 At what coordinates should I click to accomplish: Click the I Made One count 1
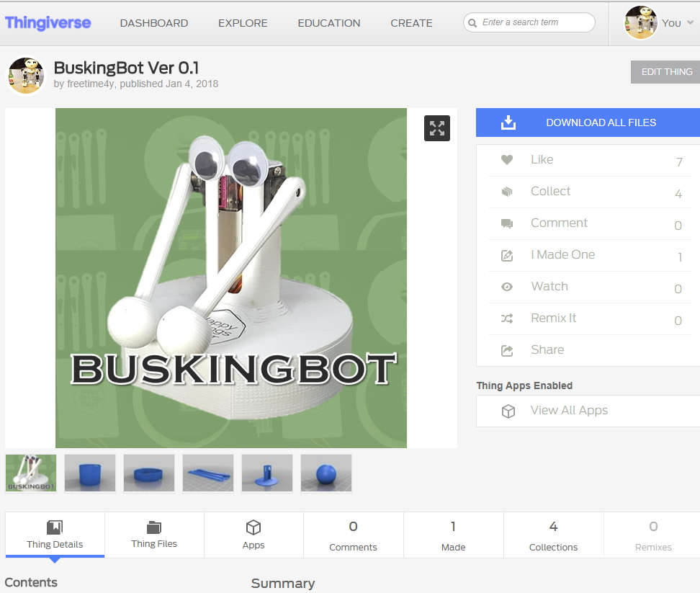click(679, 257)
